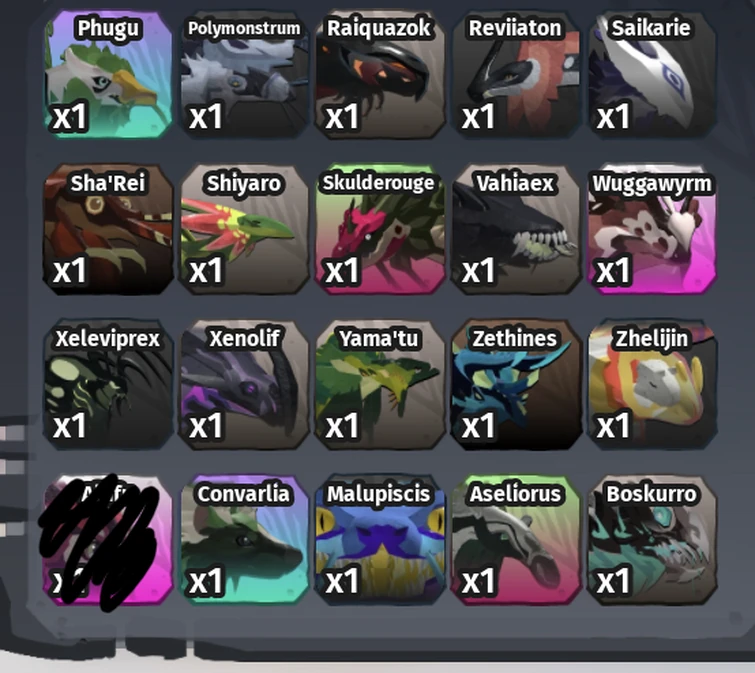Image resolution: width=755 pixels, height=673 pixels.
Task: Select the Shiyaro creature card
Action: [244, 229]
